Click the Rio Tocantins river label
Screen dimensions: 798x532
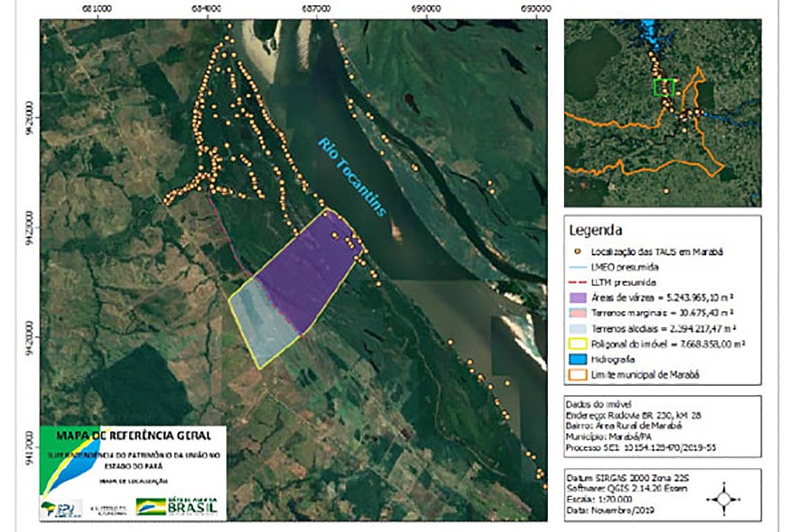click(352, 177)
